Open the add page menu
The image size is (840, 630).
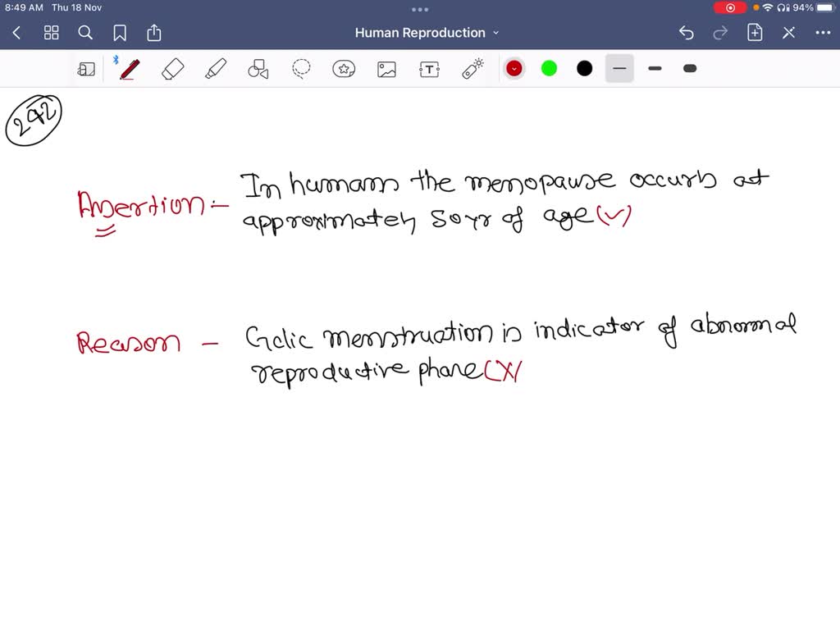[x=755, y=33]
